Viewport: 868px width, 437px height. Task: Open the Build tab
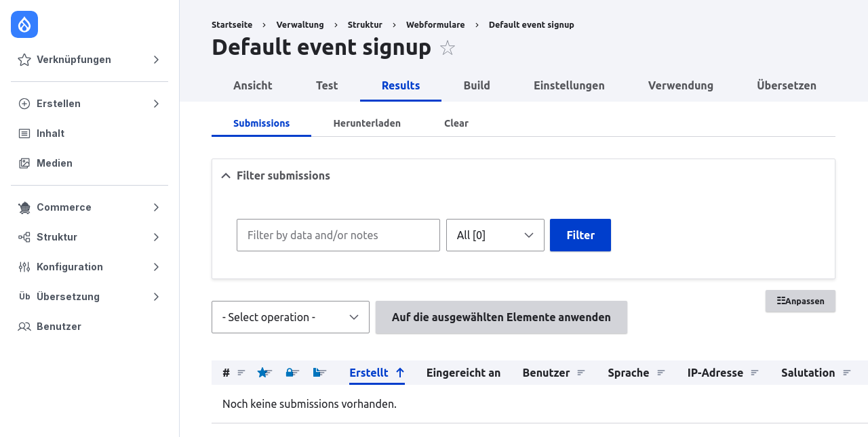[477, 85]
